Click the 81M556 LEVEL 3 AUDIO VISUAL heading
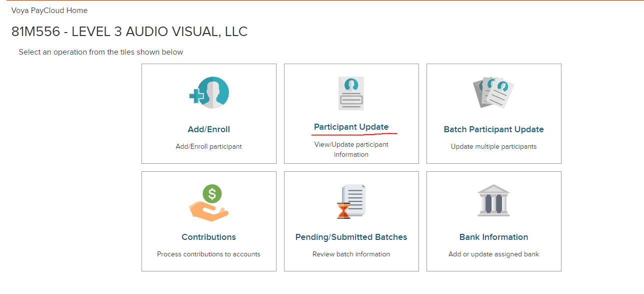Viewport: 644px width, 294px height. 129,32
